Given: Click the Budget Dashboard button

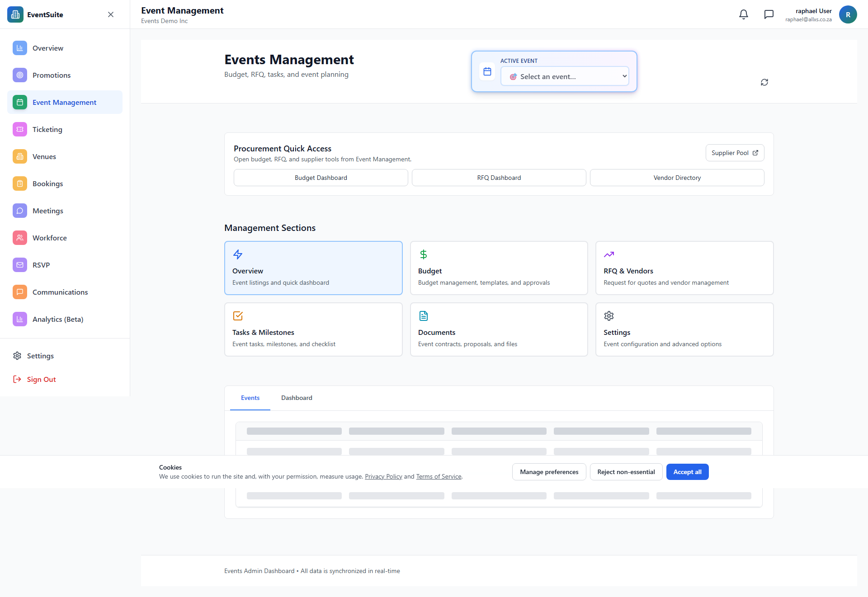Looking at the screenshot, I should pos(321,178).
